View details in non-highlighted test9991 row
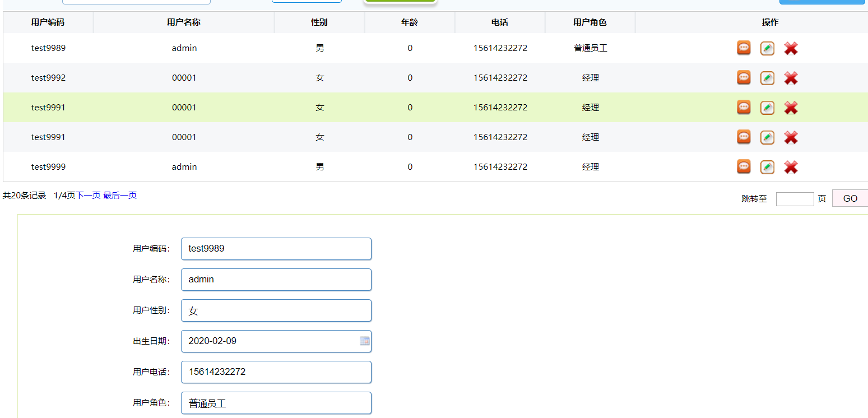The width and height of the screenshot is (868, 418). [744, 137]
